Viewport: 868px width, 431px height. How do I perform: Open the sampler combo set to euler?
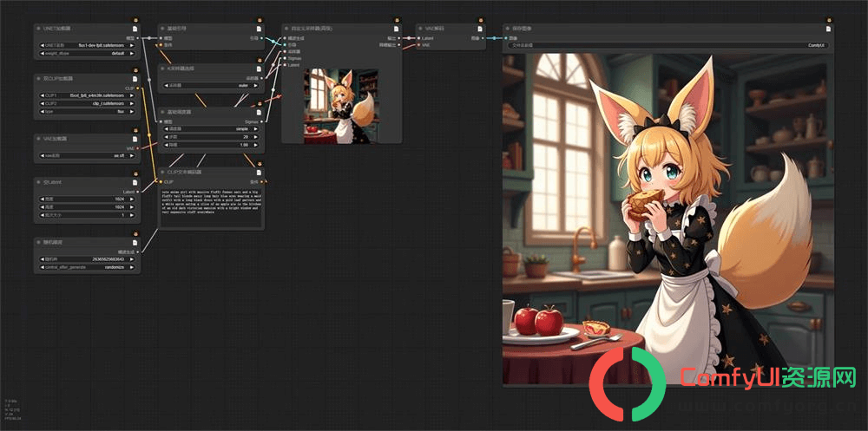coord(211,86)
